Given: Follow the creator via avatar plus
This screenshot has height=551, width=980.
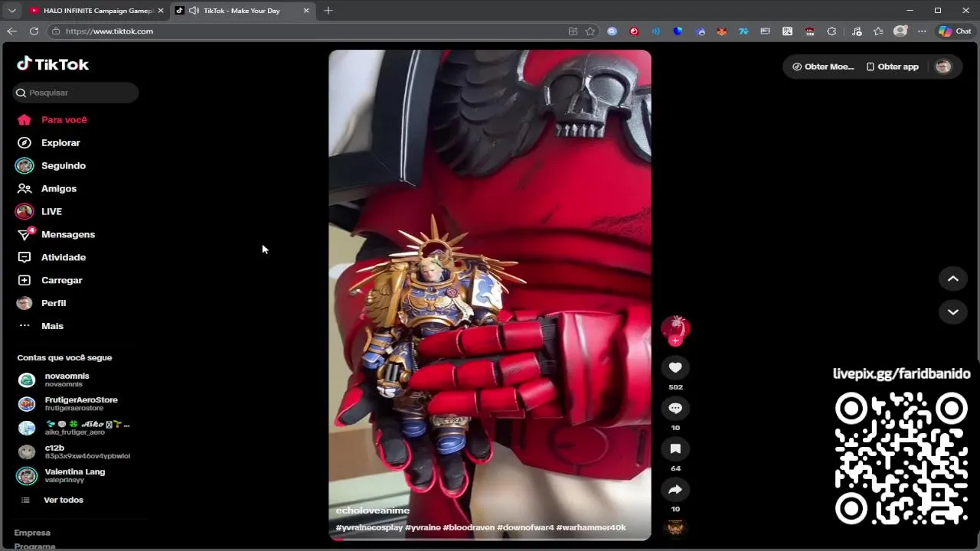Looking at the screenshot, I should pos(675,341).
